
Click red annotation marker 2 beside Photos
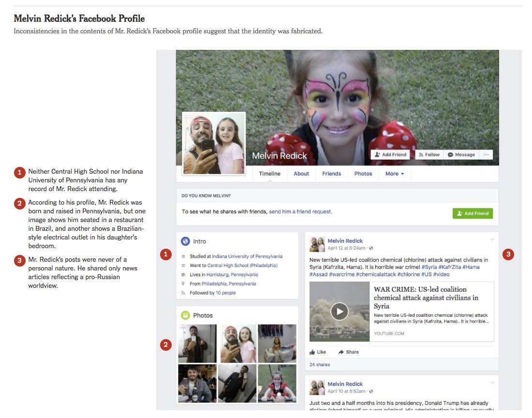165,345
